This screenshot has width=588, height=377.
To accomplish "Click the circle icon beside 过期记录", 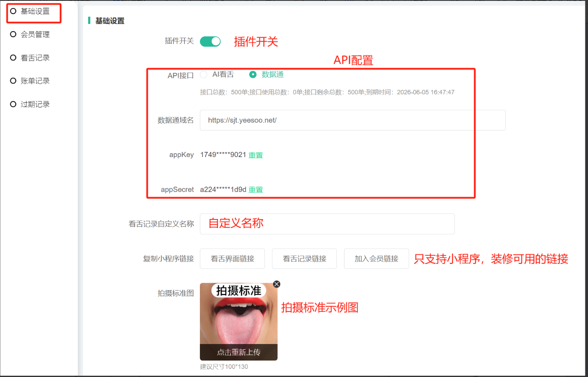I will point(13,104).
